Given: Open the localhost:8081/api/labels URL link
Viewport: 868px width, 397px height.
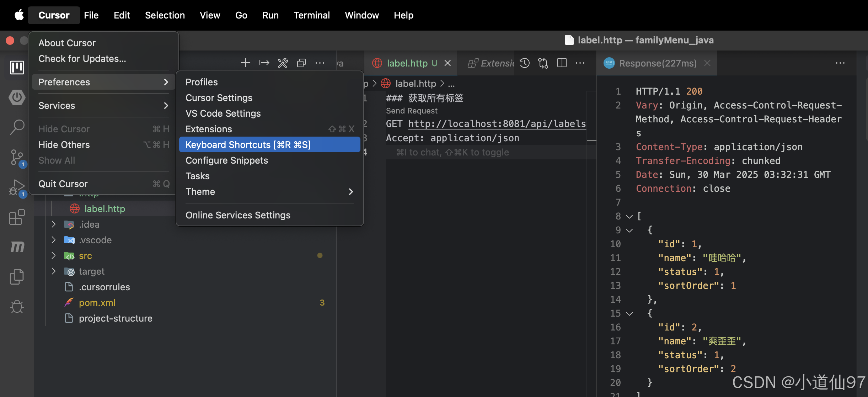Looking at the screenshot, I should [497, 124].
